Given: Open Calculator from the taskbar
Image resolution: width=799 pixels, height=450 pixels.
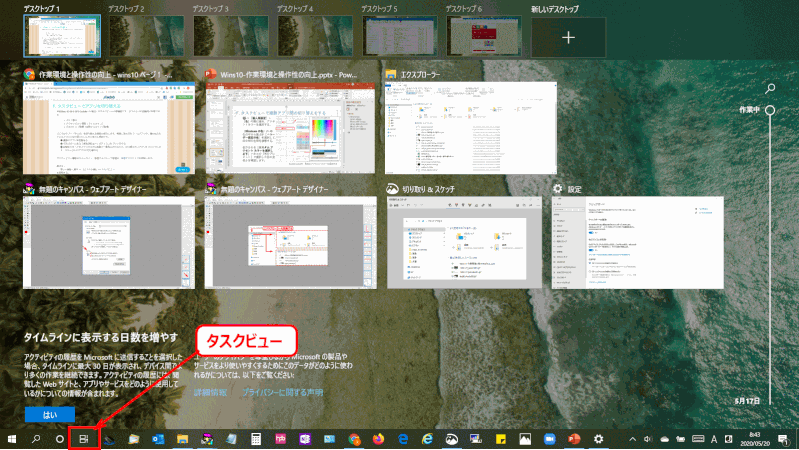Looking at the screenshot, I should [256, 439].
